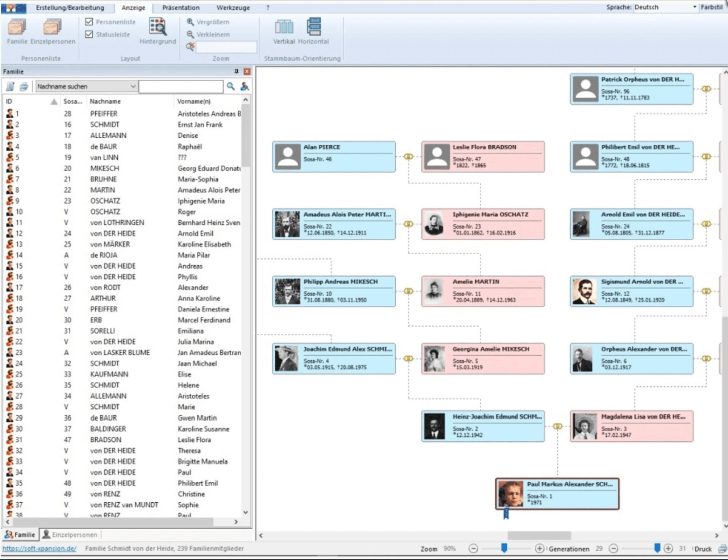The height and width of the screenshot is (560, 728).
Task: Switch to the Präsentation ribbon tab
Action: point(181,8)
